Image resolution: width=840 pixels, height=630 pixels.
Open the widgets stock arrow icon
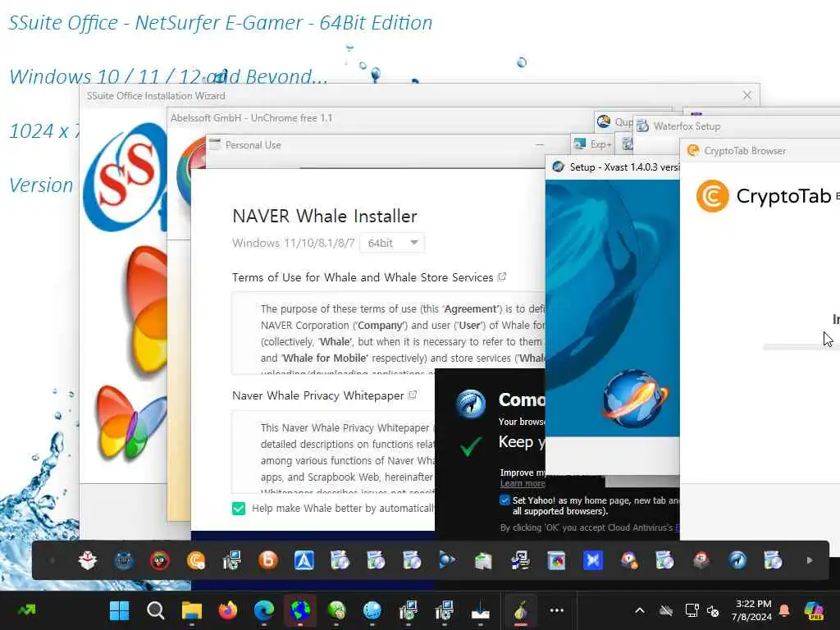point(26,609)
